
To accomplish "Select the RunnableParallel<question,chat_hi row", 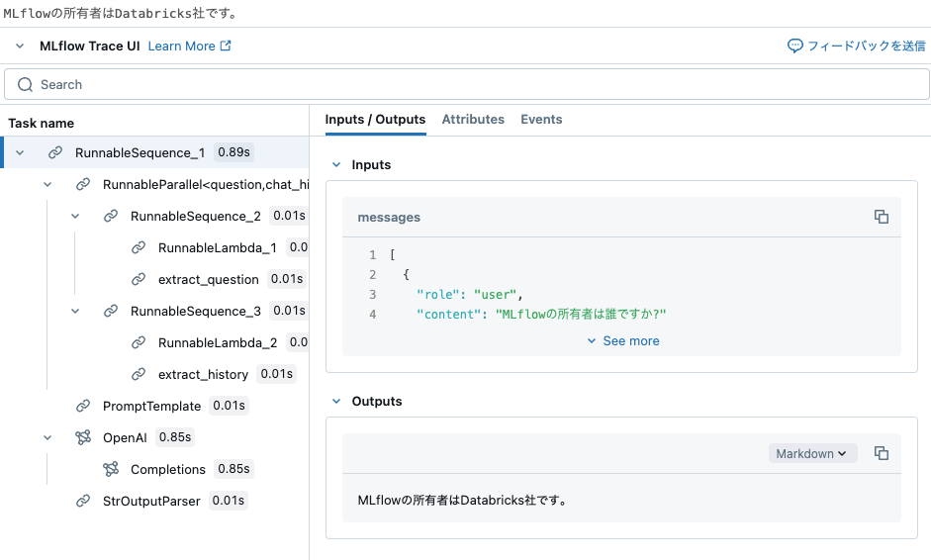I will (155, 185).
